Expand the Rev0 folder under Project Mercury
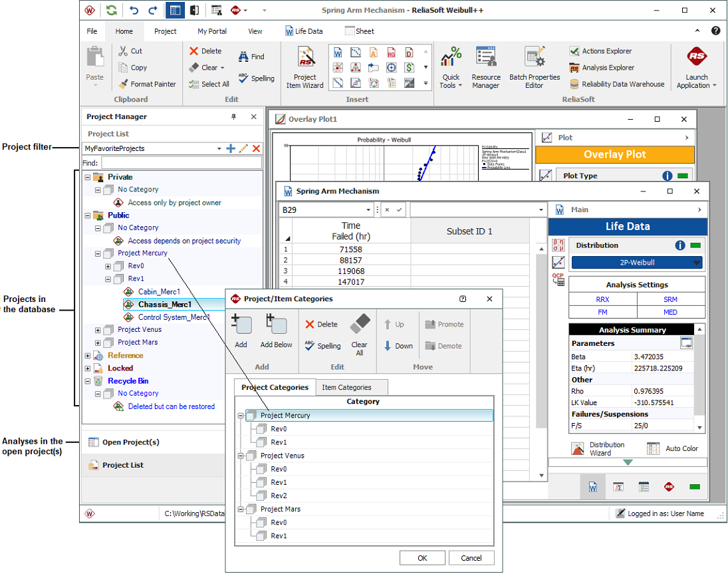Image resolution: width=728 pixels, height=574 pixels. click(x=108, y=266)
